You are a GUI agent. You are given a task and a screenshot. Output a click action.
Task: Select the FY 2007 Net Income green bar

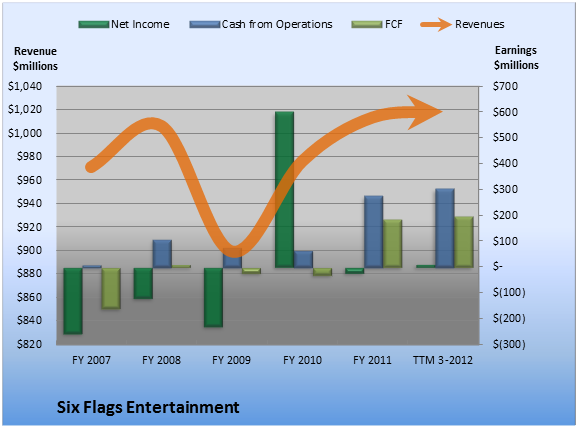(73, 301)
